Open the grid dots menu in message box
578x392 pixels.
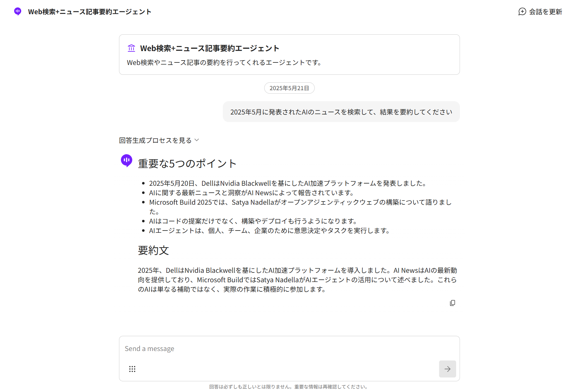(x=132, y=369)
